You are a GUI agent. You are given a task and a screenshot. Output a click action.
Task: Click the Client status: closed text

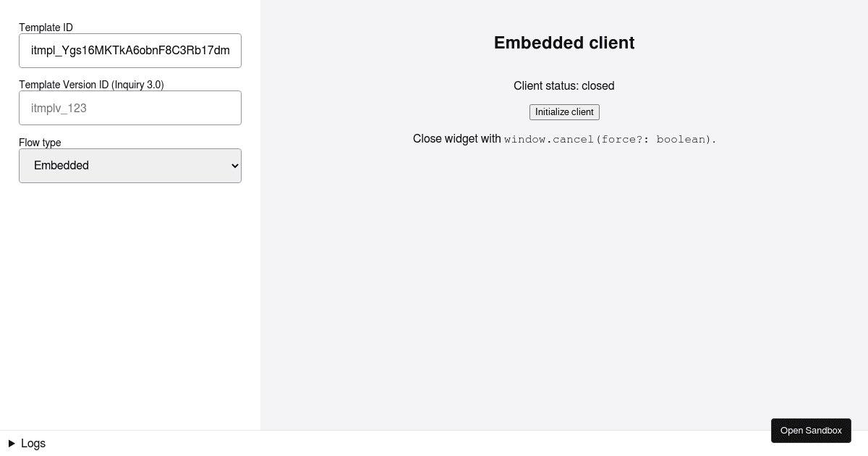(564, 86)
